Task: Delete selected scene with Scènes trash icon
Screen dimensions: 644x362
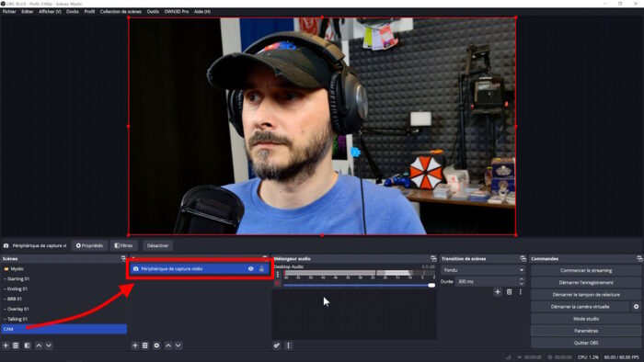Action: click(16, 345)
